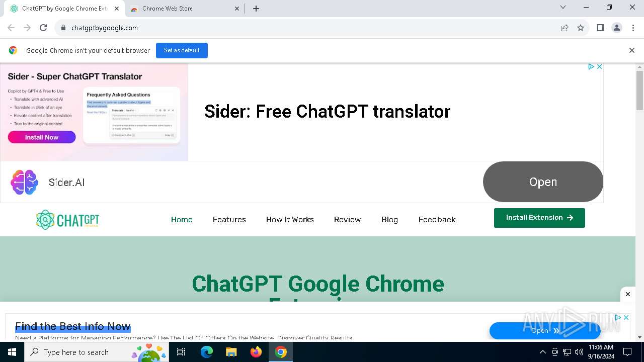The height and width of the screenshot is (362, 644).
Task: Click the browser back arrow
Action: pyautogui.click(x=11, y=28)
